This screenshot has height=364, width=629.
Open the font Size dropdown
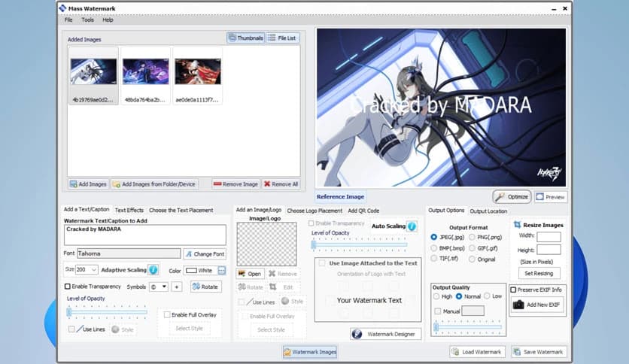tap(93, 270)
